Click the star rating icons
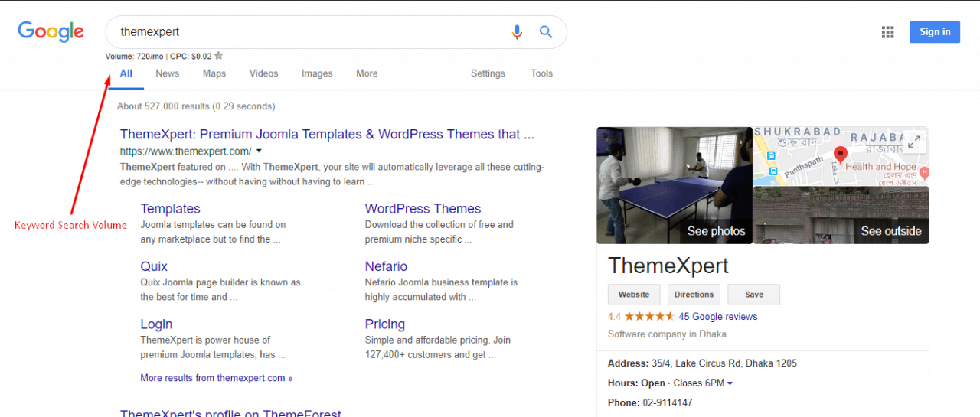The height and width of the screenshot is (417, 980). (649, 317)
